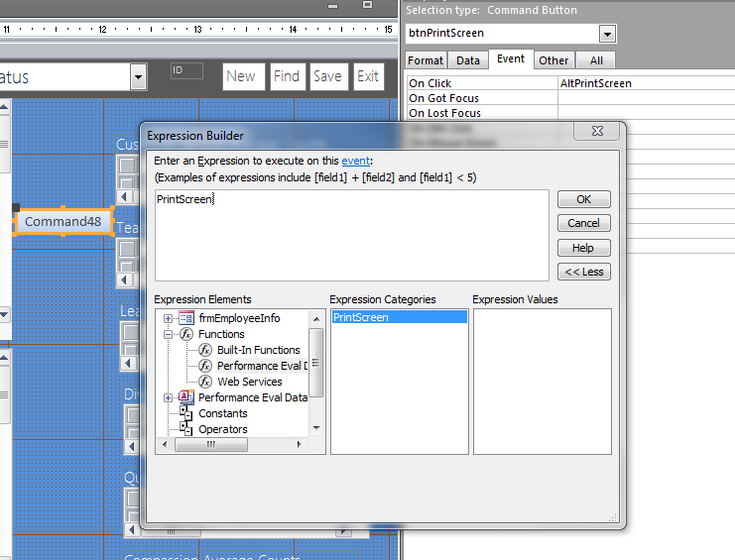The width and height of the screenshot is (735, 560).
Task: Click Expression Elements vertical scrollbar thumb
Action: point(316,363)
